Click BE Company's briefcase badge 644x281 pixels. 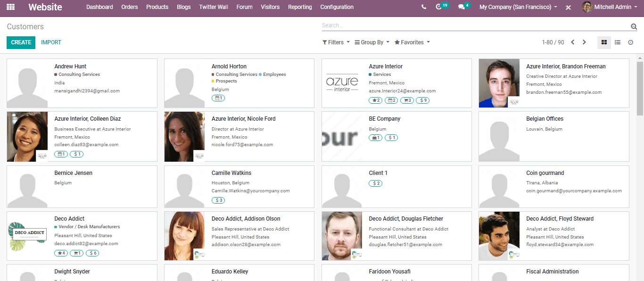(376, 138)
